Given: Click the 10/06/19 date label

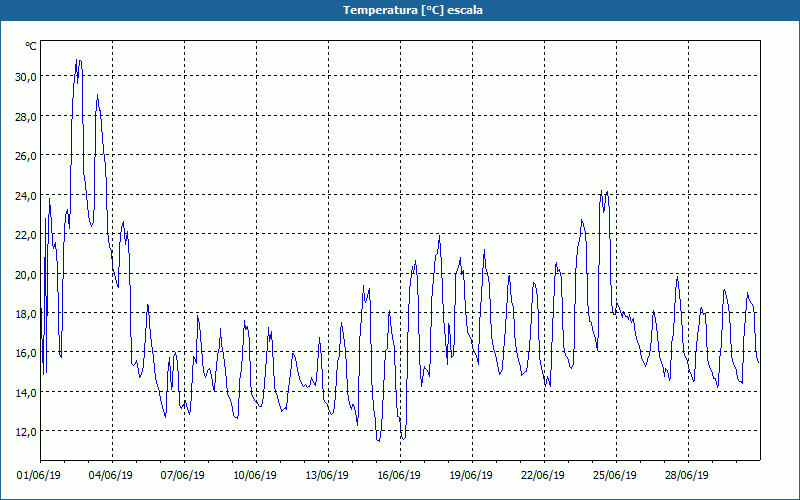Looking at the screenshot, I should pyautogui.click(x=255, y=476).
